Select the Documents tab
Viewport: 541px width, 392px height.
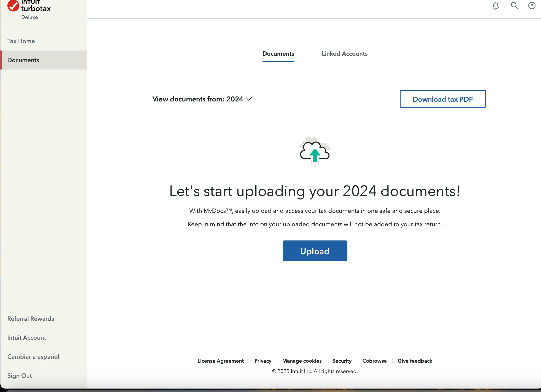click(278, 54)
